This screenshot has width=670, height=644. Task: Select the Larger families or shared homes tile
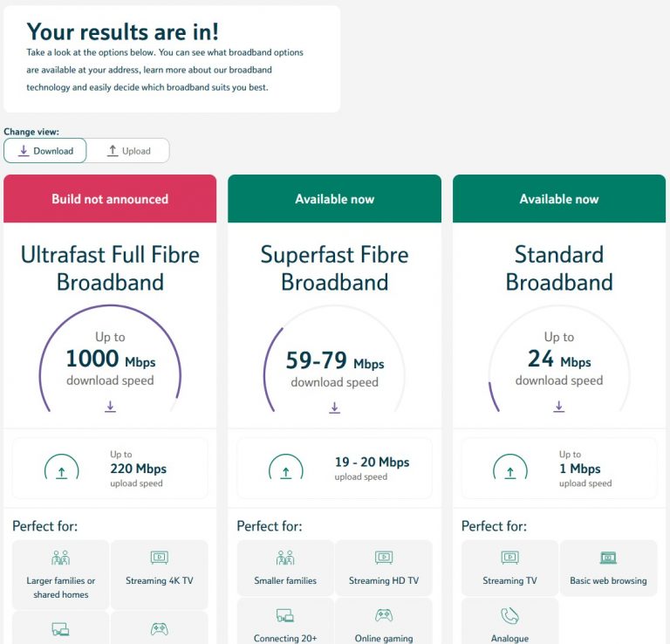coord(61,574)
